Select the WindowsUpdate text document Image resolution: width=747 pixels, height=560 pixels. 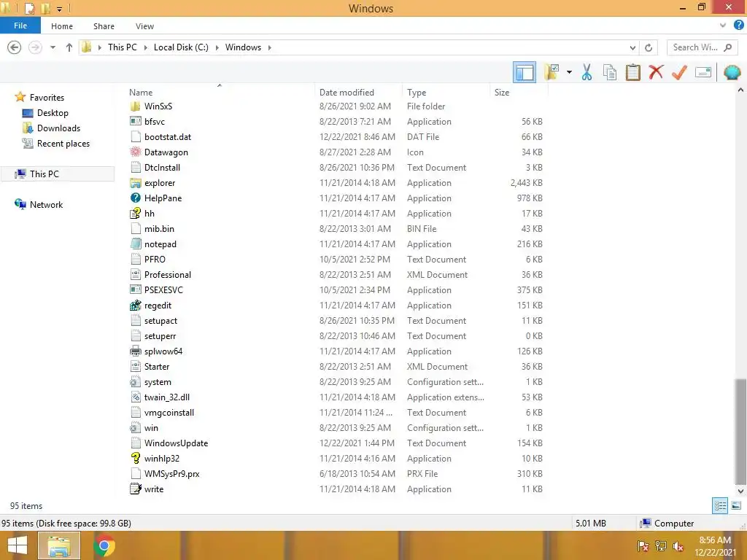pyautogui.click(x=176, y=443)
